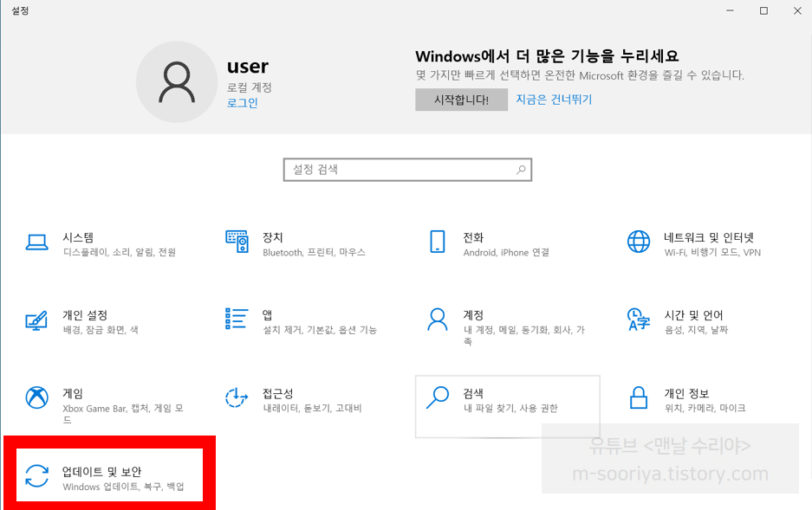Open the 검색 title text
This screenshot has height=510, width=812.
473,393
